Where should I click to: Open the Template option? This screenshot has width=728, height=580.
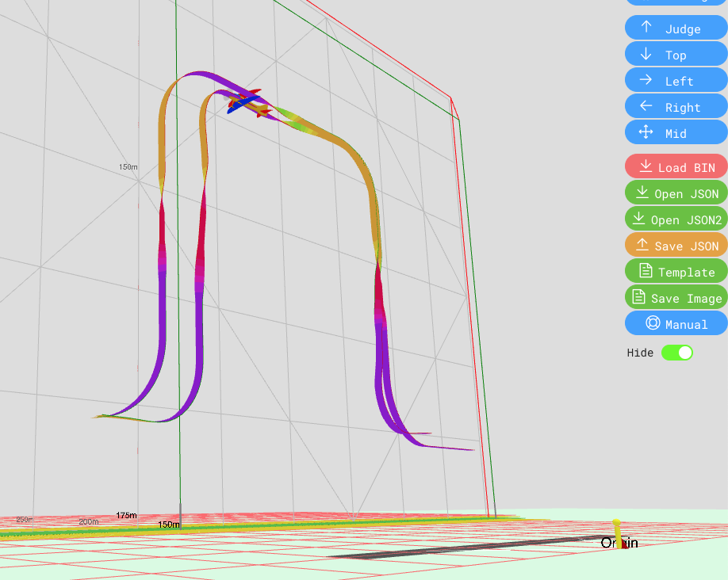coord(676,272)
